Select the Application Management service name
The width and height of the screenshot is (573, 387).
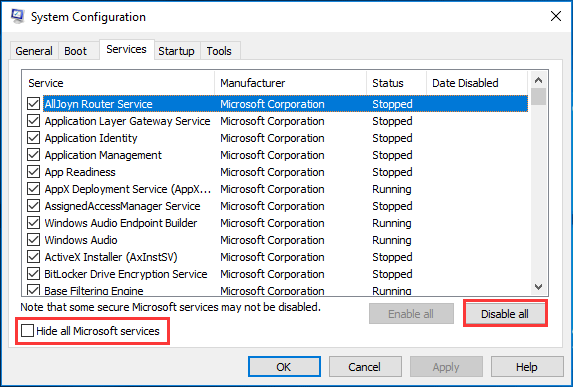103,155
